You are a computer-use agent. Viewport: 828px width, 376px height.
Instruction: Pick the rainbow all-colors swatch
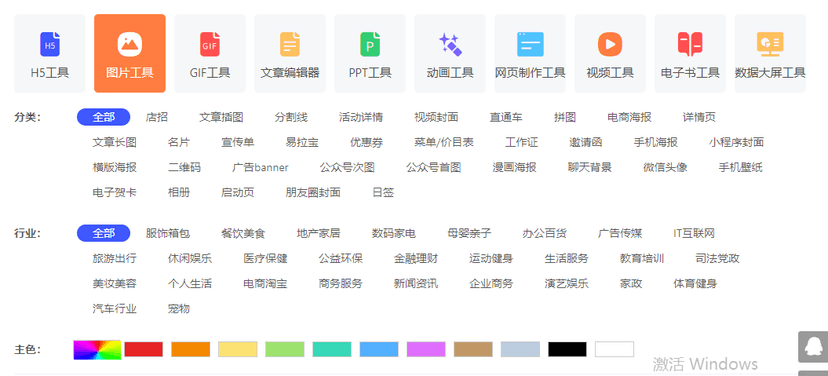[x=97, y=350]
